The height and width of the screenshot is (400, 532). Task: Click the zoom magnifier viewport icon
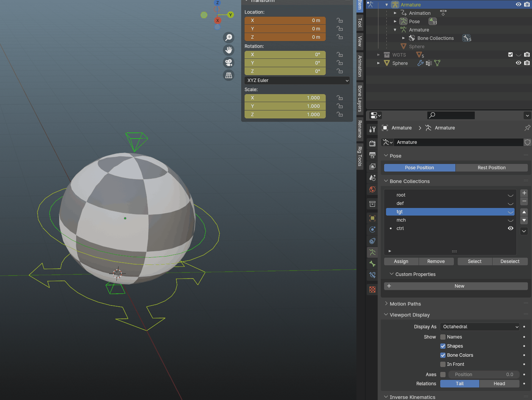click(229, 38)
